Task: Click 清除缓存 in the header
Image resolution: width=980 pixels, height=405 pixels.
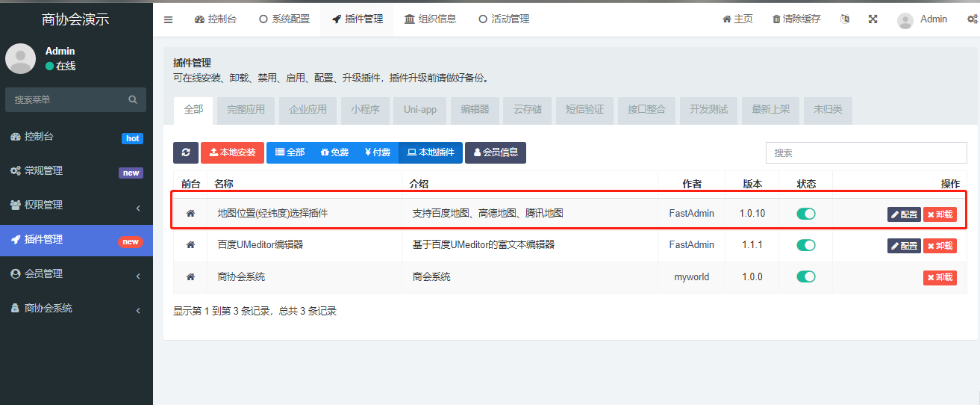Action: [796, 19]
